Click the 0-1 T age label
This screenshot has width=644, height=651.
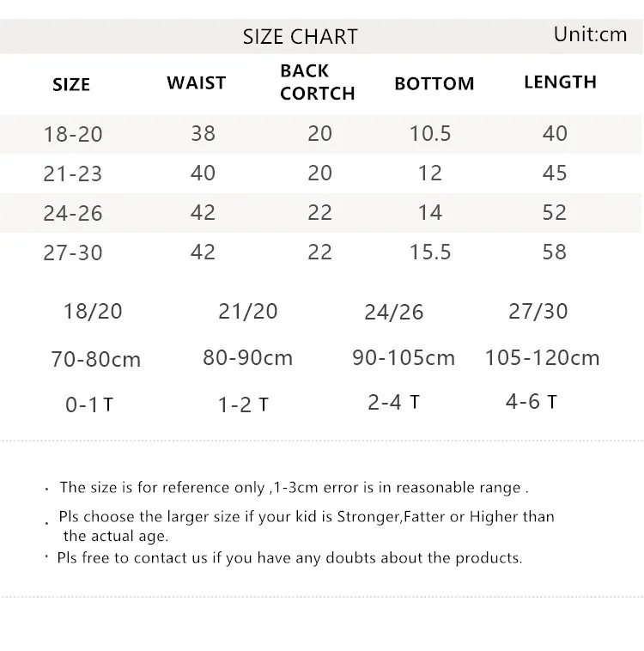click(89, 405)
